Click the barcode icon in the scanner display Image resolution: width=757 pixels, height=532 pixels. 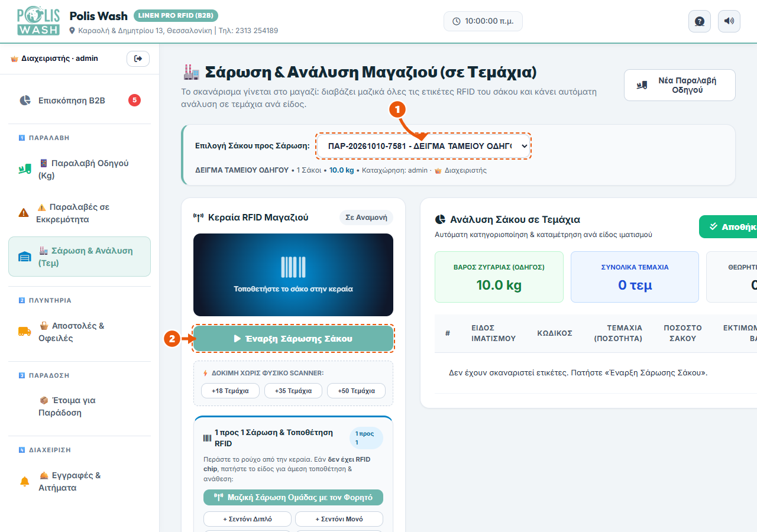293,267
